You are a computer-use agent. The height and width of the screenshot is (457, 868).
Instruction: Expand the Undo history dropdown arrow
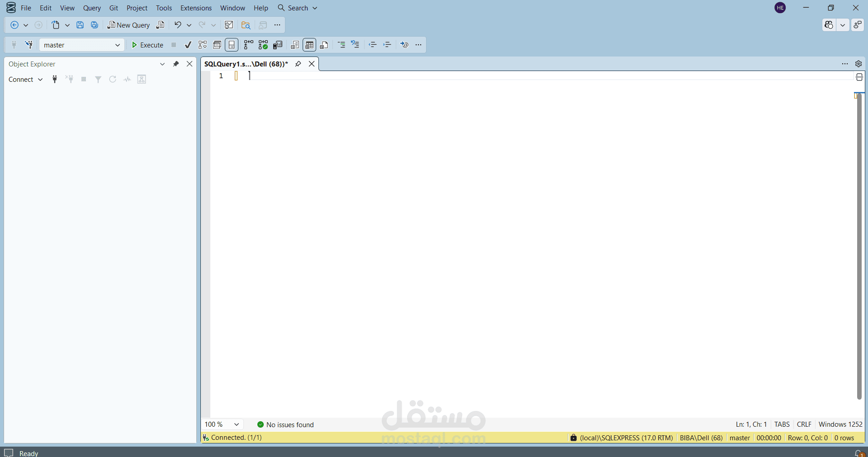[189, 25]
